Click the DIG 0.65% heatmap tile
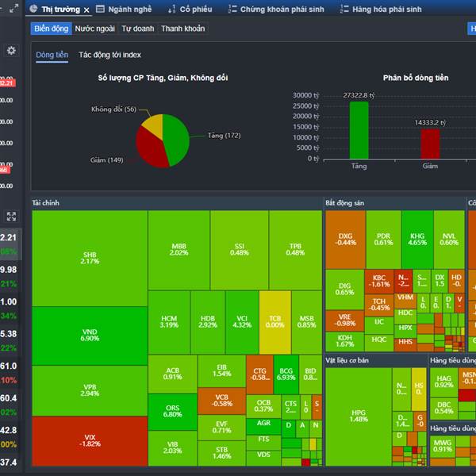476x476 pixels. (x=345, y=290)
